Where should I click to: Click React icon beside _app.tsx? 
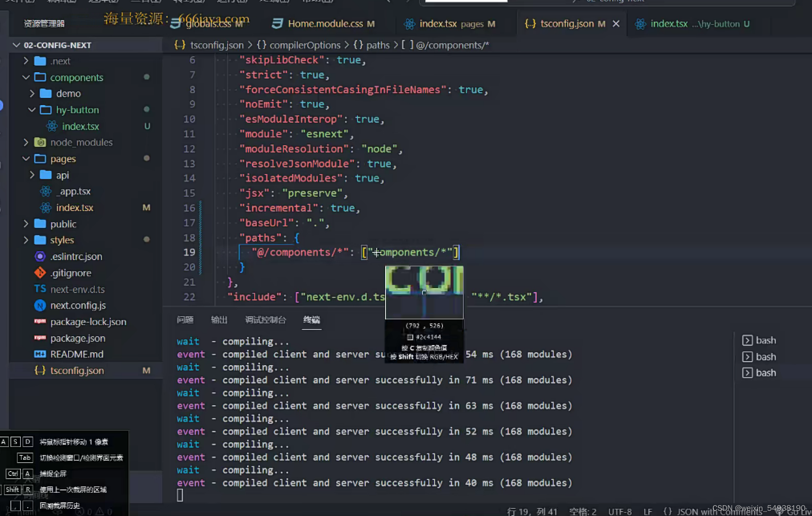pos(46,191)
